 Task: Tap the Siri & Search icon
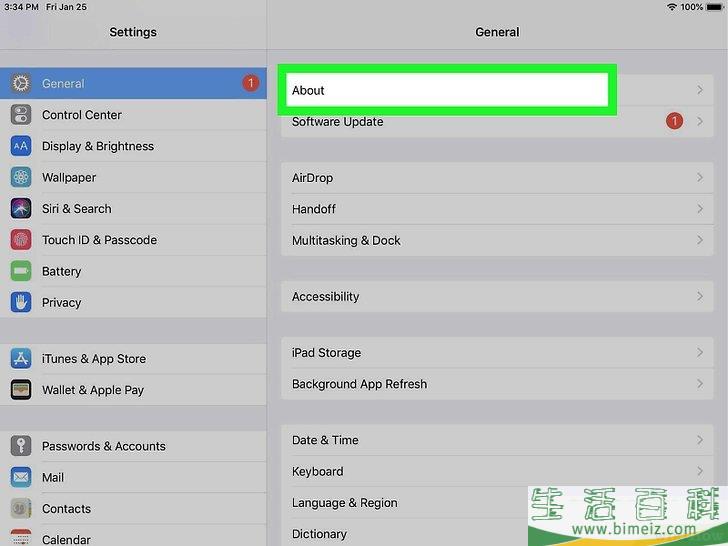[x=21, y=208]
